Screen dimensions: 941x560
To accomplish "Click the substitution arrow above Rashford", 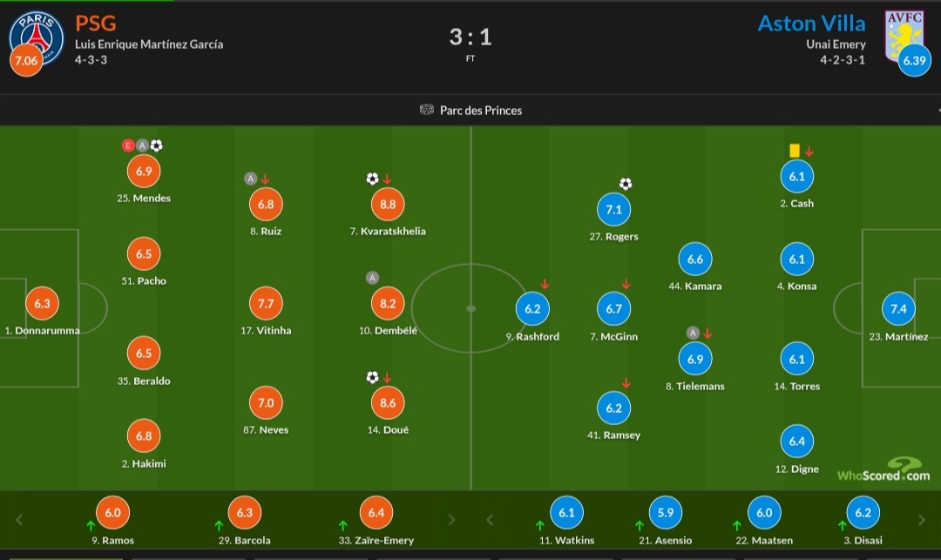I will tap(545, 284).
